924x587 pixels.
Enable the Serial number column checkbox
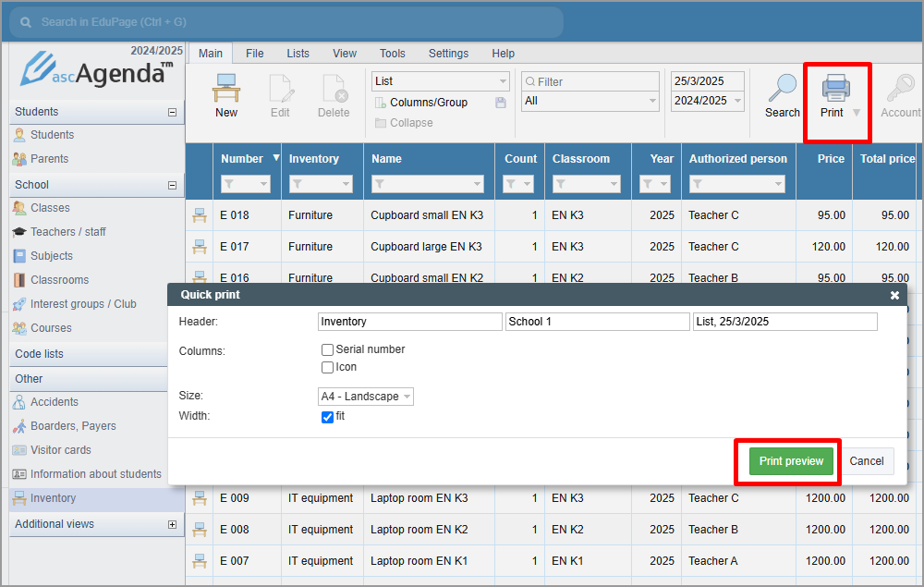pyautogui.click(x=328, y=349)
